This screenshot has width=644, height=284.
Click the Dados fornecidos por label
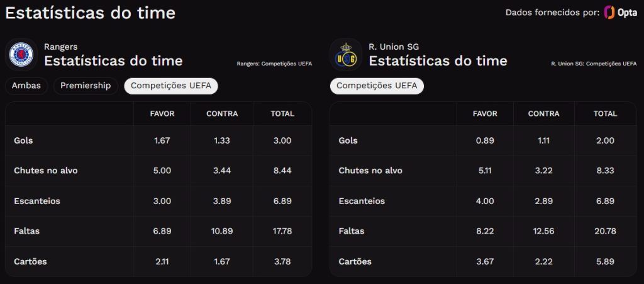point(552,13)
